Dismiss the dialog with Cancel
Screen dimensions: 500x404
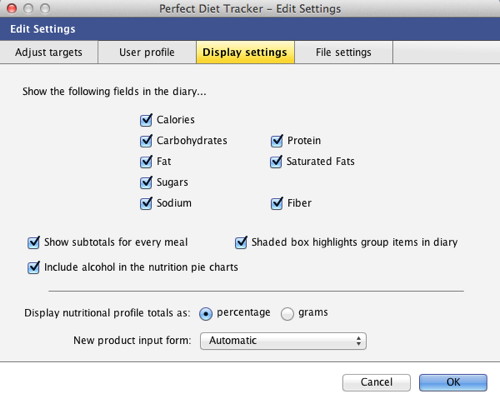[x=376, y=382]
